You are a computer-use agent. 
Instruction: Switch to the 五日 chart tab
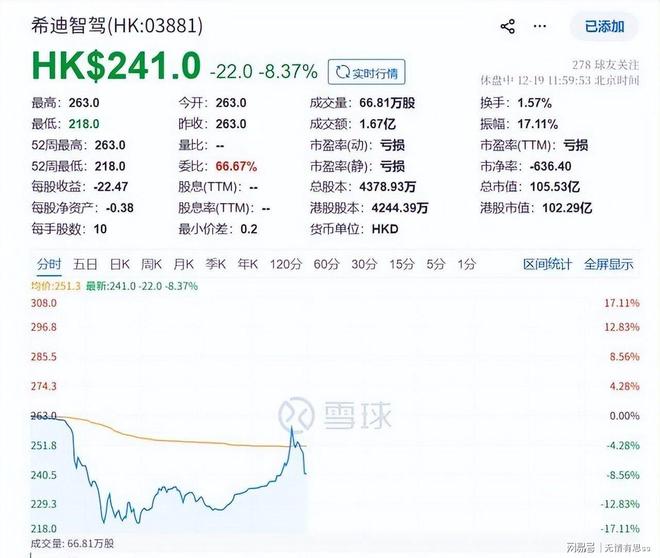[85, 264]
